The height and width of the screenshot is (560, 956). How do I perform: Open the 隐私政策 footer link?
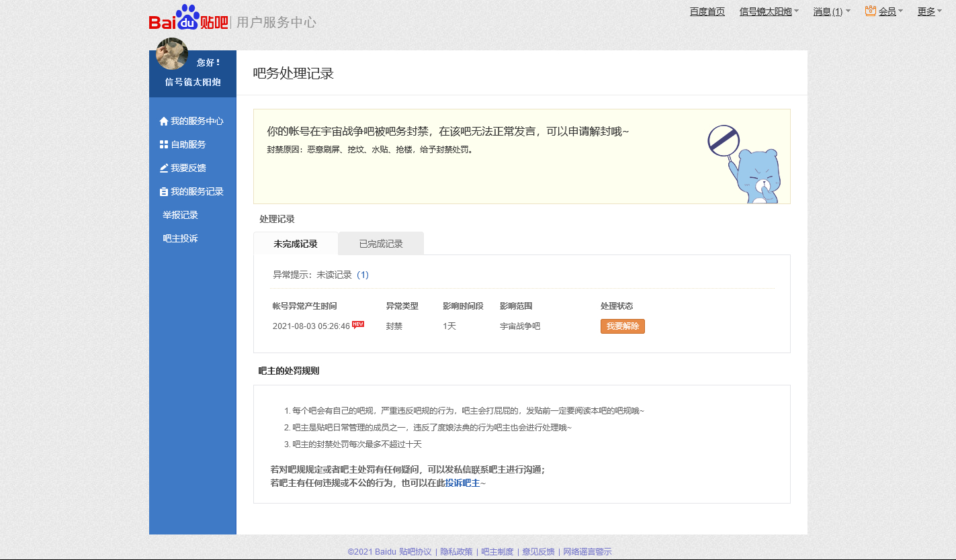(x=456, y=551)
